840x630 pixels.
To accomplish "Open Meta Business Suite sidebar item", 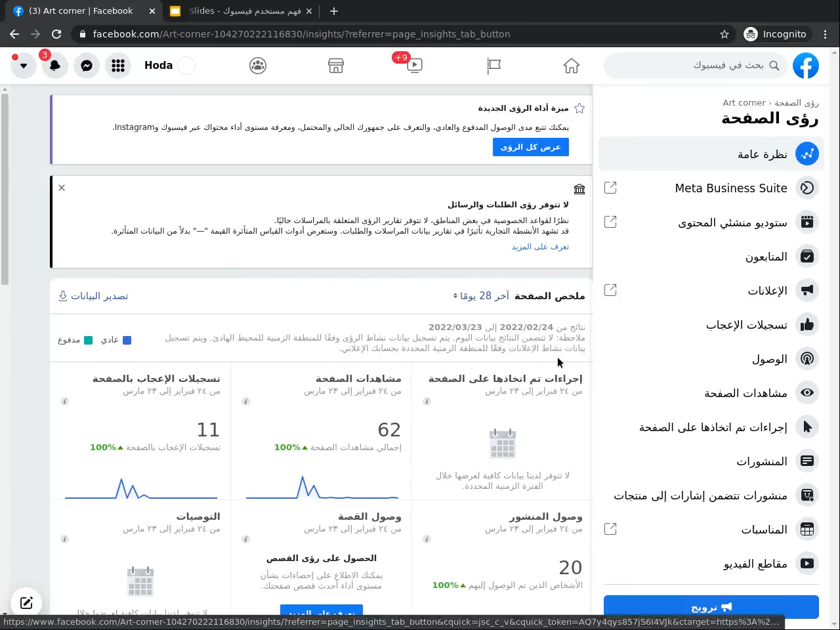I will click(711, 188).
